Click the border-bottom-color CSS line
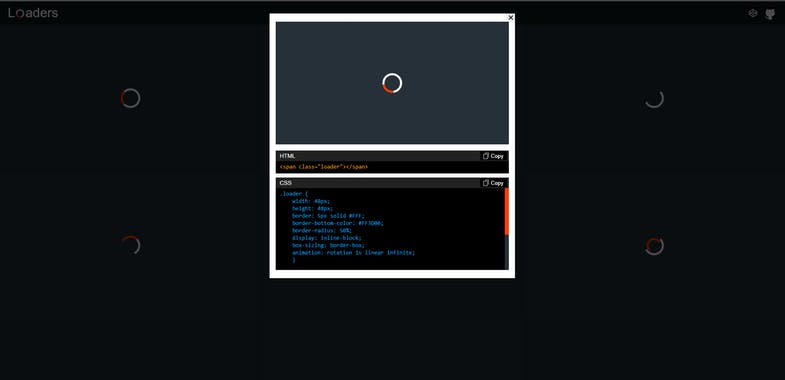This screenshot has height=380, width=785. tap(338, 223)
